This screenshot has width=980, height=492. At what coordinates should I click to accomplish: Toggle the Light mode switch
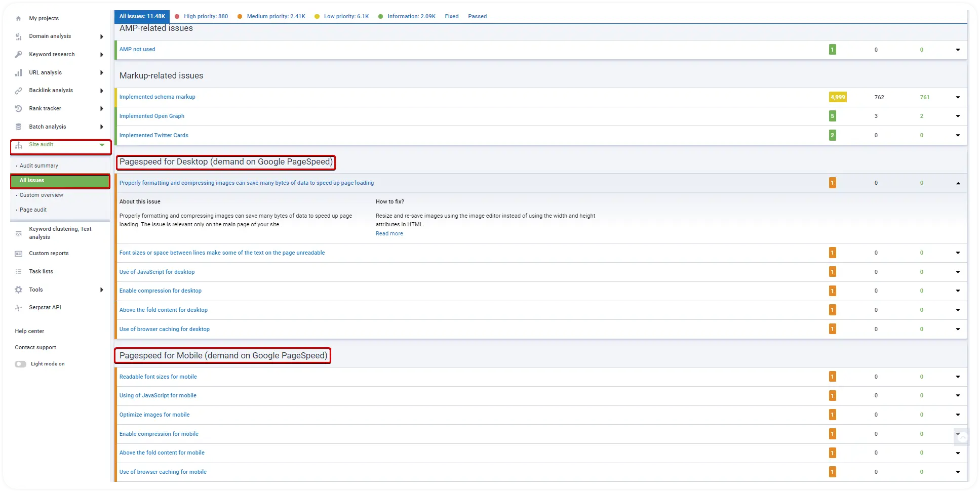tap(21, 364)
